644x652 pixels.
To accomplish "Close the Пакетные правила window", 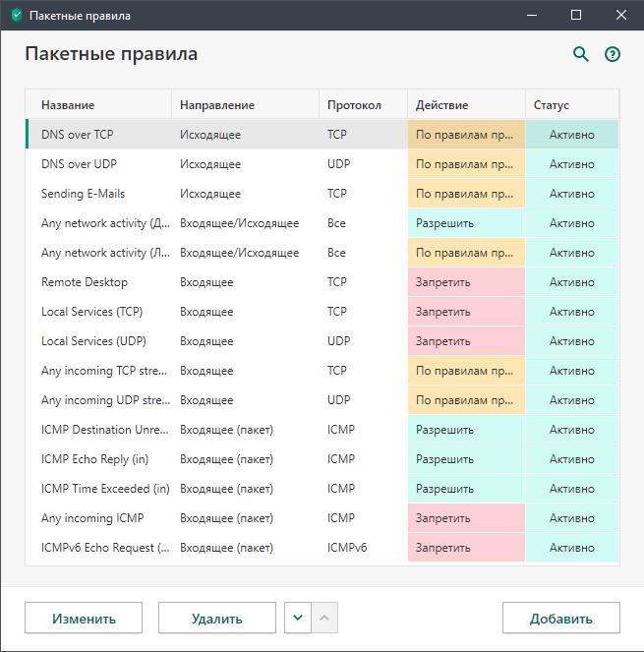I will pos(621,15).
